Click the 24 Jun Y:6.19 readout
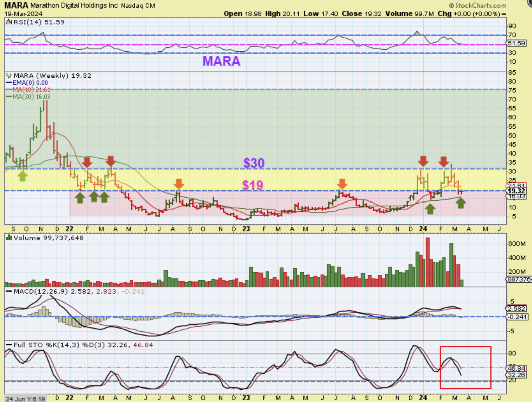The image size is (532, 402). coord(25,399)
